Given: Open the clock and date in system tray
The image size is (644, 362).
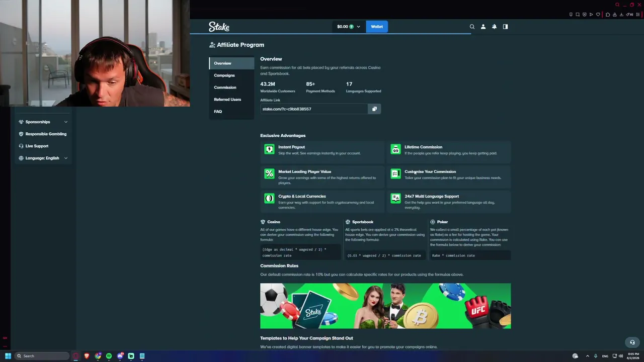Looking at the screenshot, I should [633, 356].
